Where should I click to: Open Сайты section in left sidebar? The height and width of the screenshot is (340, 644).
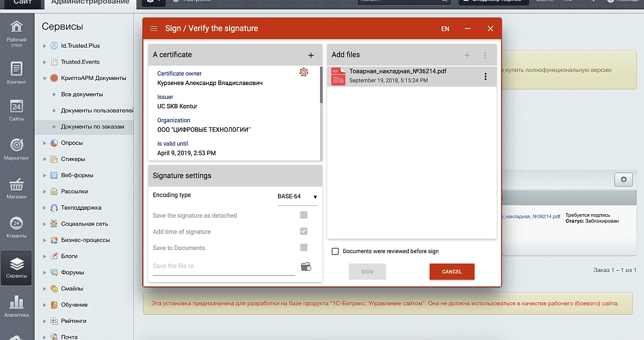click(16, 110)
